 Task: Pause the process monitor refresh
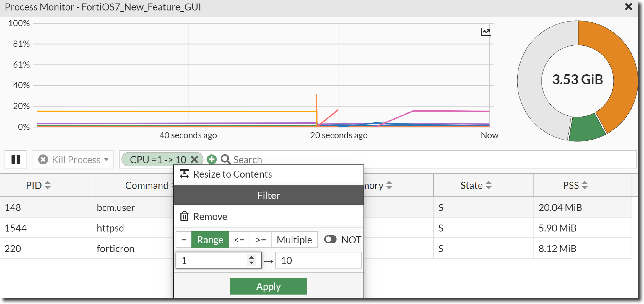click(x=16, y=159)
